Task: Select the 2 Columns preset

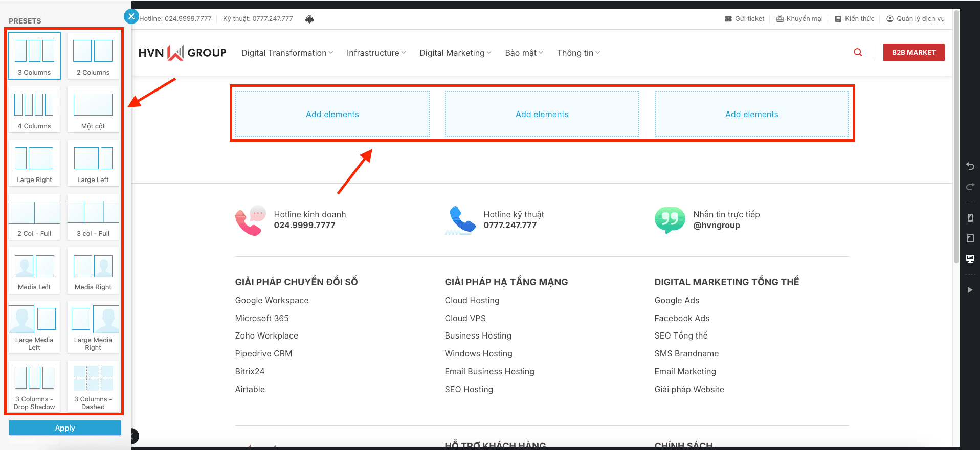Action: pyautogui.click(x=93, y=56)
